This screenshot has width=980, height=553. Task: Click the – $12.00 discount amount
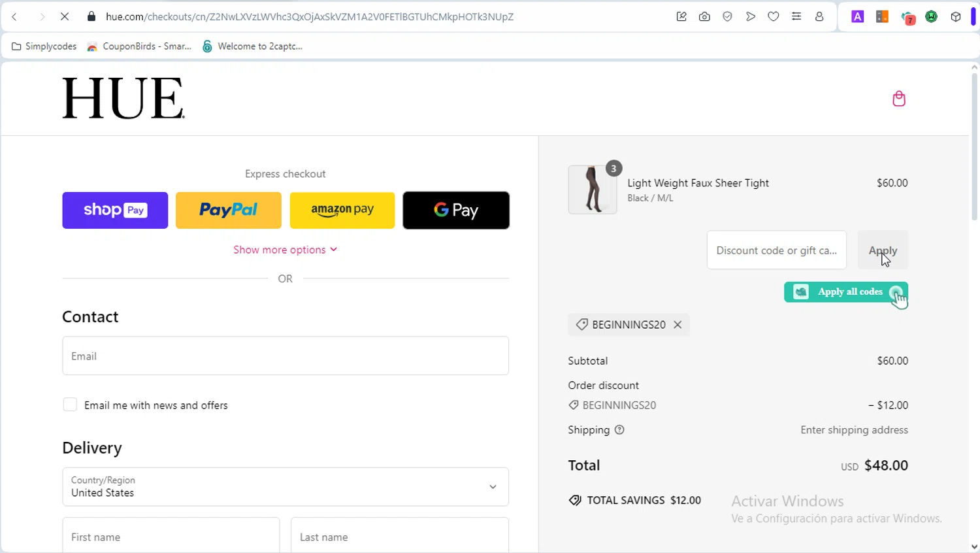[888, 405]
